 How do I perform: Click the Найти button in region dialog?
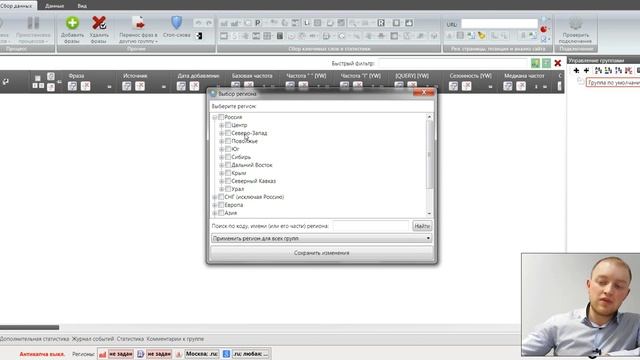(x=422, y=226)
